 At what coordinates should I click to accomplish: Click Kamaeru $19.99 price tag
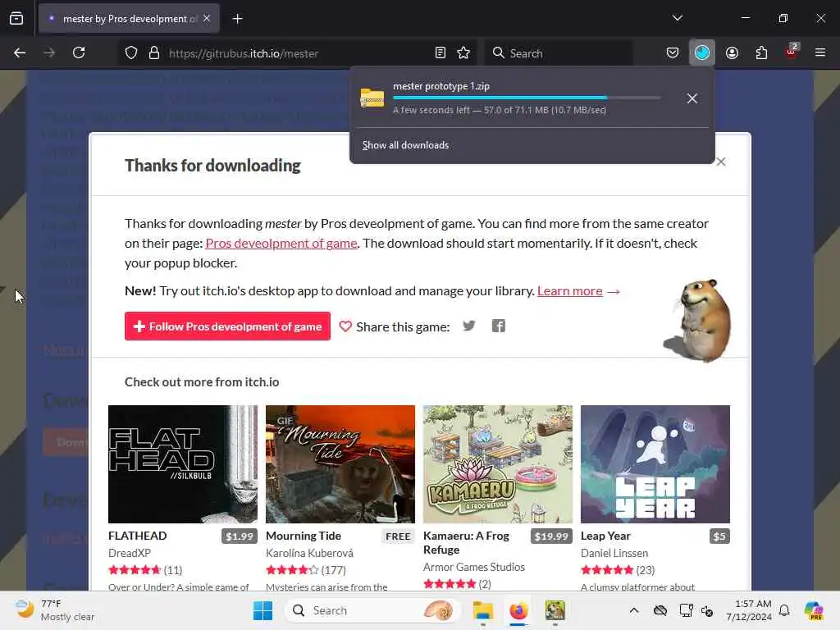[x=551, y=536]
